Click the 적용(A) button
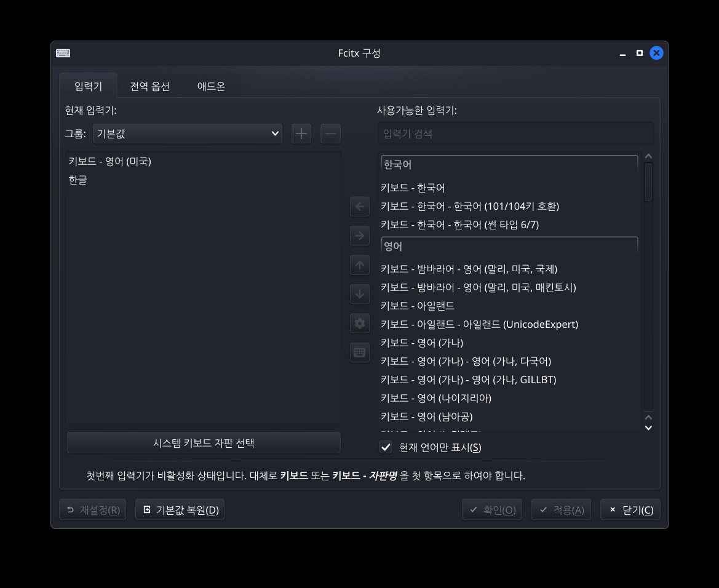This screenshot has width=719, height=588. click(562, 510)
